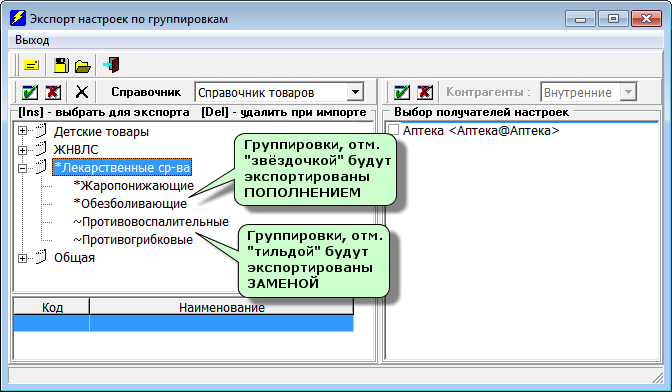Expand the Общая tree node
Image resolution: width=672 pixels, height=392 pixels.
click(x=22, y=258)
